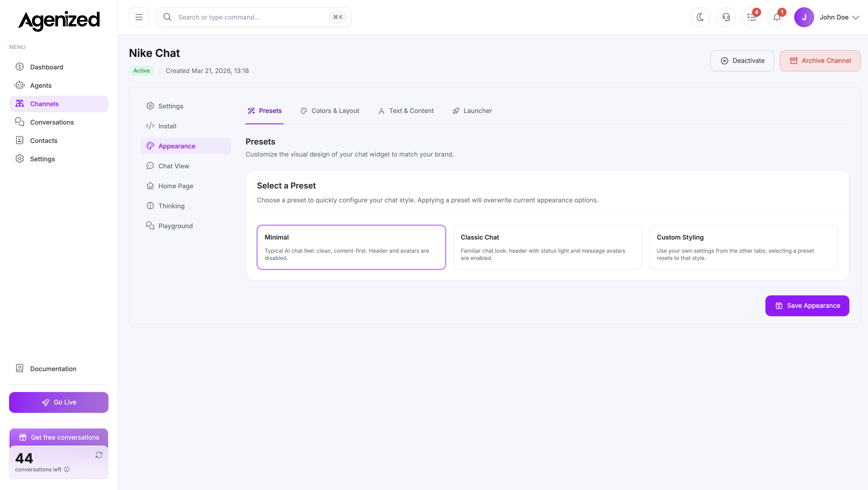868x490 pixels.
Task: Click the Deactivate button
Action: pyautogui.click(x=742, y=61)
